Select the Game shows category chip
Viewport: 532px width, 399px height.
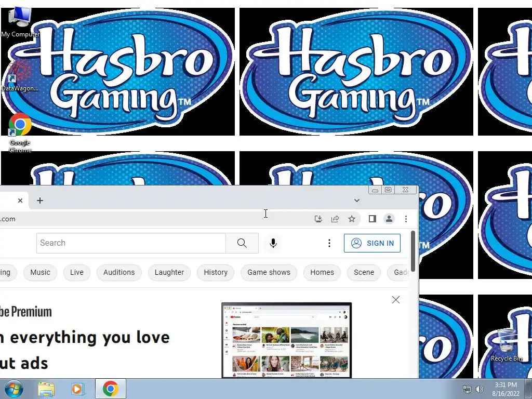pyautogui.click(x=269, y=272)
